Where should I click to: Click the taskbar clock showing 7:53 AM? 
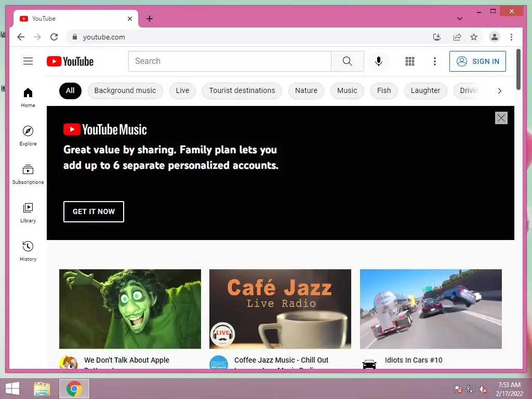click(x=509, y=389)
